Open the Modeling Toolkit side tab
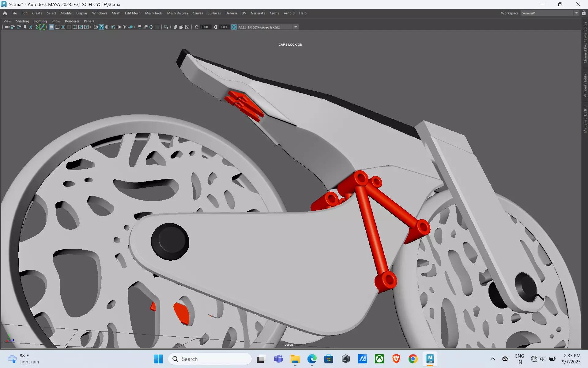588x368 pixels. 585,119
